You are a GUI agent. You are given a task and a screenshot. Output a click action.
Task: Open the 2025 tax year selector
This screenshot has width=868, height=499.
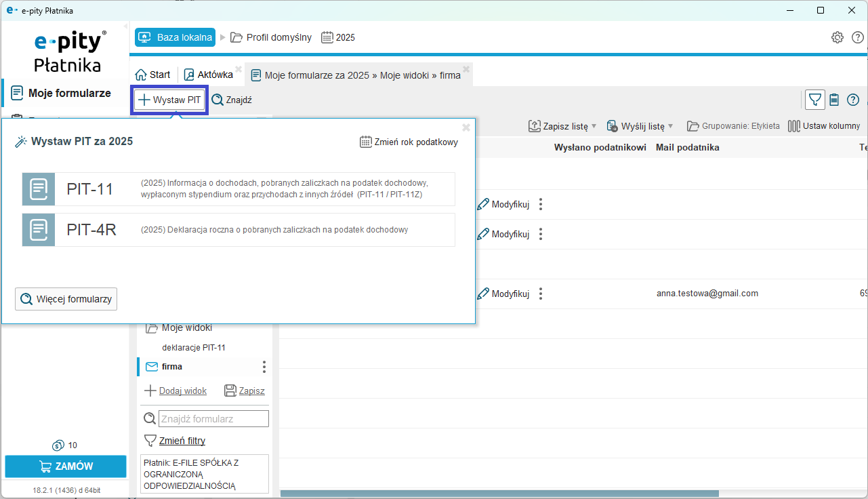337,37
